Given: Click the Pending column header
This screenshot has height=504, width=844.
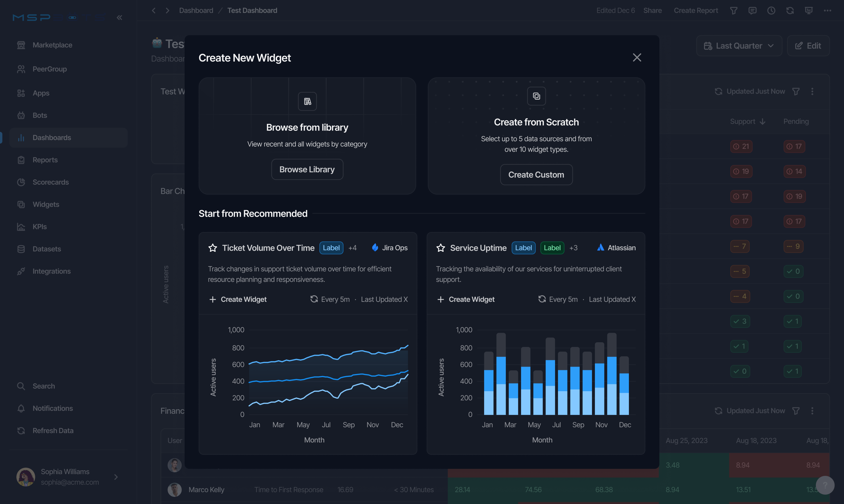Looking at the screenshot, I should pyautogui.click(x=796, y=121).
